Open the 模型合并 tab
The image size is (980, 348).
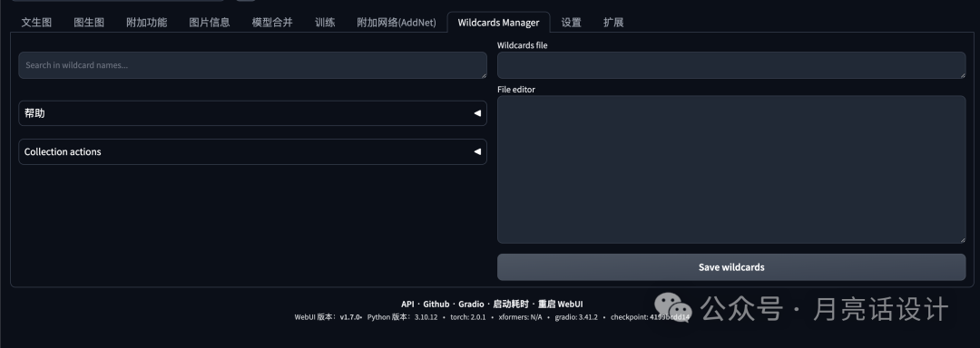(x=272, y=23)
